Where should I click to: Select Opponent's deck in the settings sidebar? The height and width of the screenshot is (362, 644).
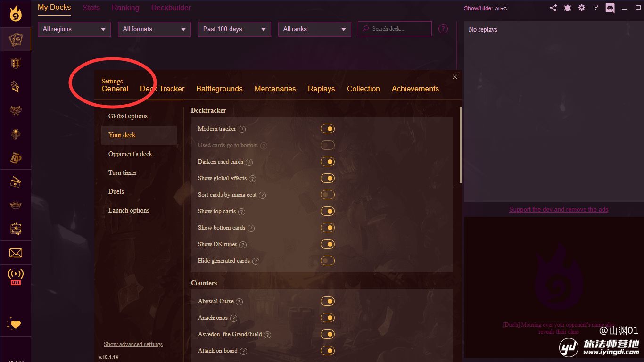[x=139, y=154]
